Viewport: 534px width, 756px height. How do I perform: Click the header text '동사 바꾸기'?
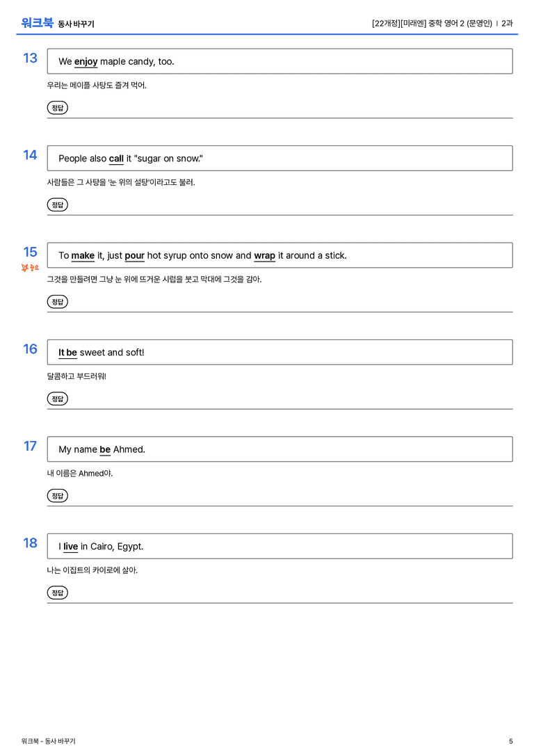point(76,24)
